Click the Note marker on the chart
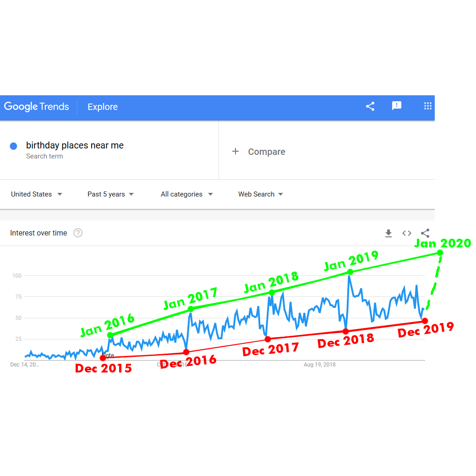This screenshot has width=476, height=476. [108, 355]
